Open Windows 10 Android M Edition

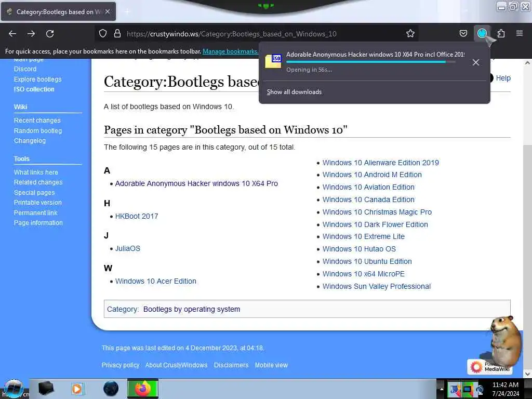point(372,175)
